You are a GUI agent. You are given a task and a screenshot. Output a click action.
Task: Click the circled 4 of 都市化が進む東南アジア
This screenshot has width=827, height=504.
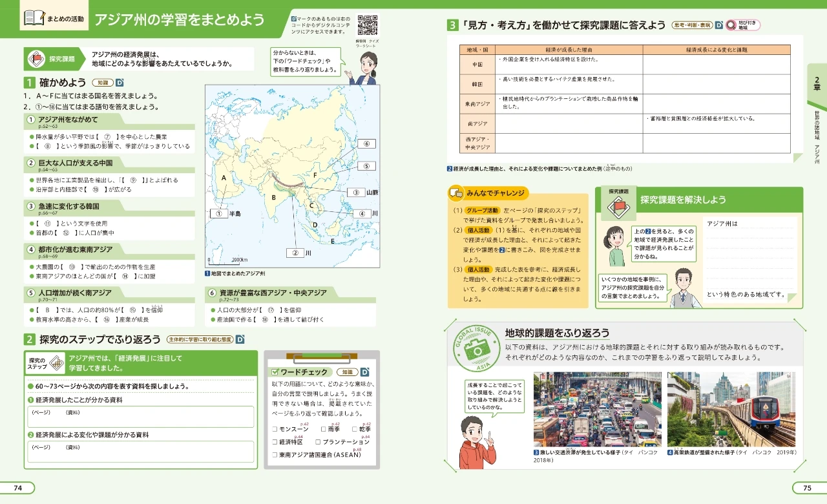pyautogui.click(x=30, y=249)
